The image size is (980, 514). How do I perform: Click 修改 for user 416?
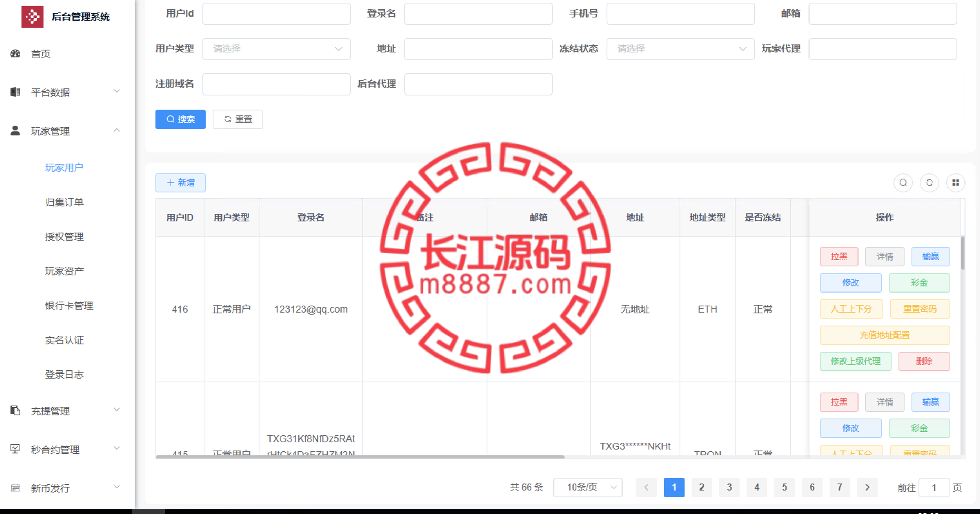(x=851, y=283)
